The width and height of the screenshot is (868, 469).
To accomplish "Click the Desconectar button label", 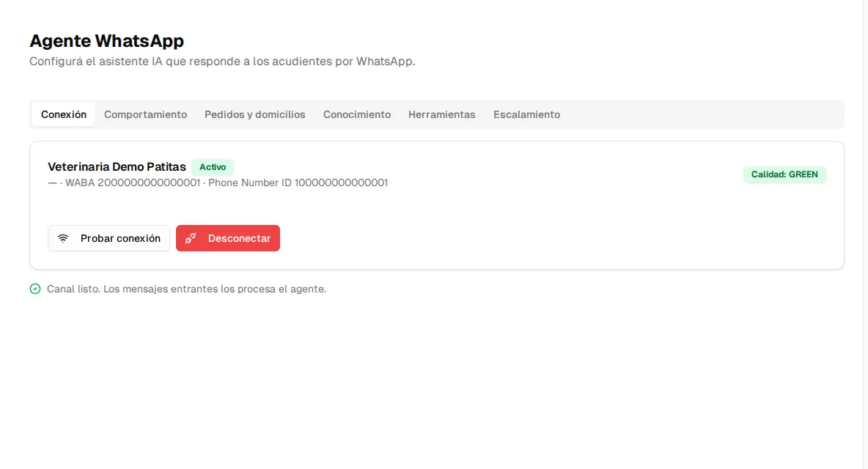I will click(x=239, y=238).
